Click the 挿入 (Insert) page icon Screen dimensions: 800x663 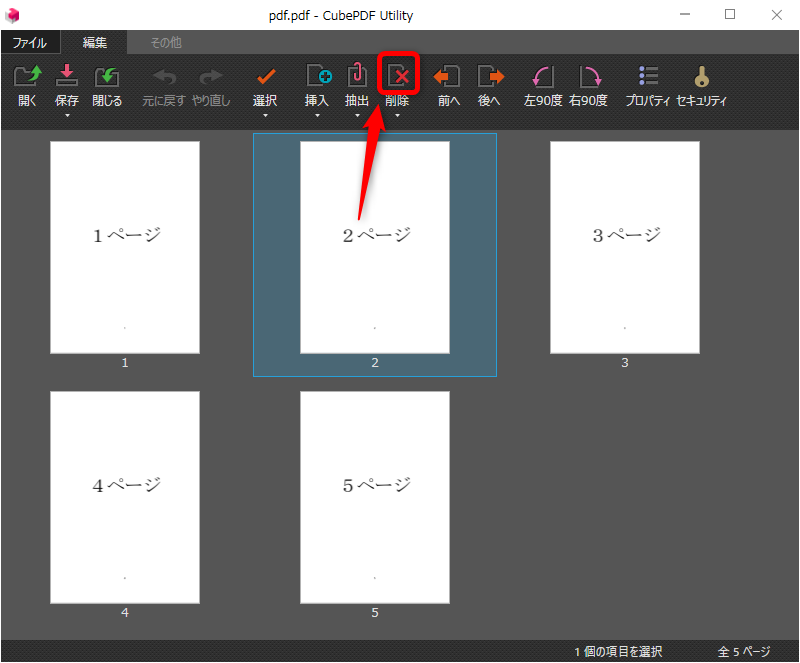pyautogui.click(x=319, y=75)
